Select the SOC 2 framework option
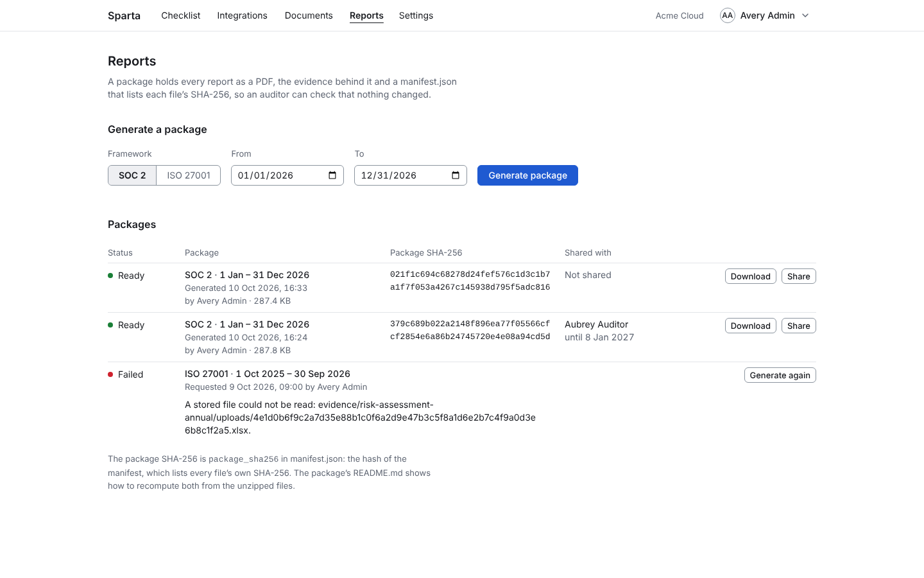Image resolution: width=924 pixels, height=578 pixels. 132,175
